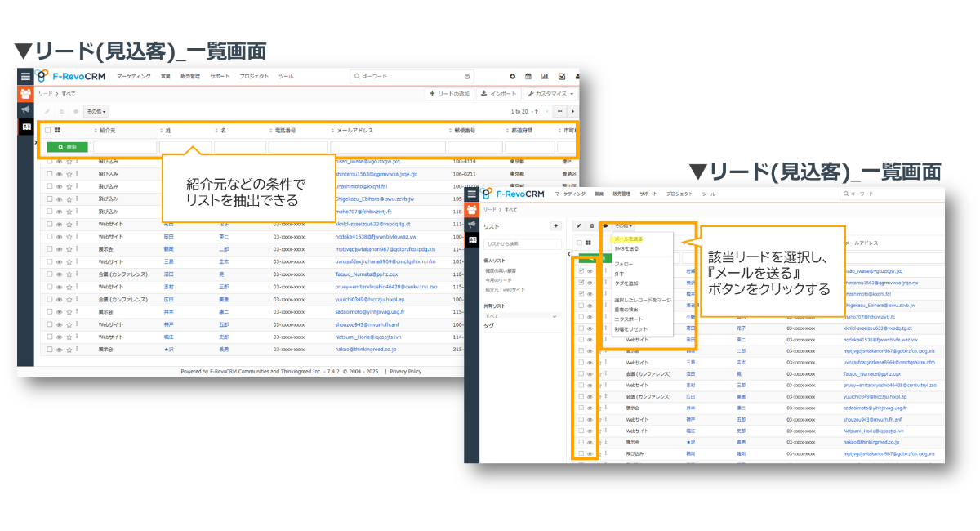Expand the カスタマイズ dropdown
Screen dimensions: 980x531
(x=550, y=94)
